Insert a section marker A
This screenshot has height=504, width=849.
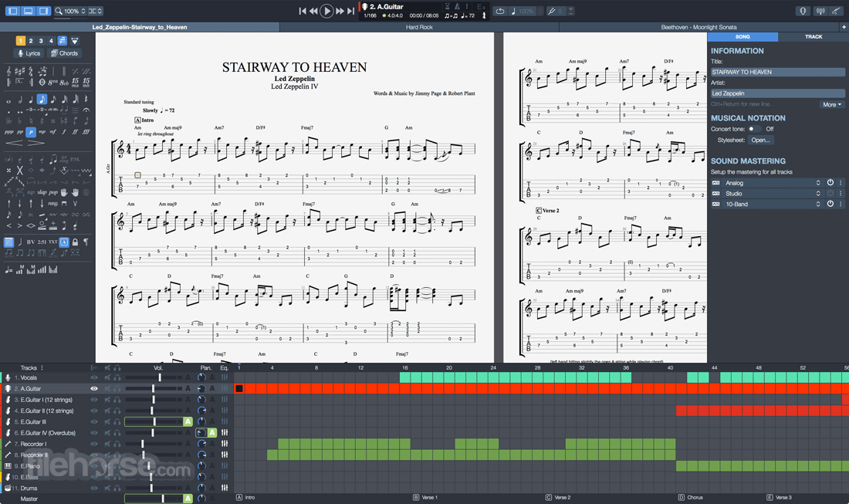(64, 242)
